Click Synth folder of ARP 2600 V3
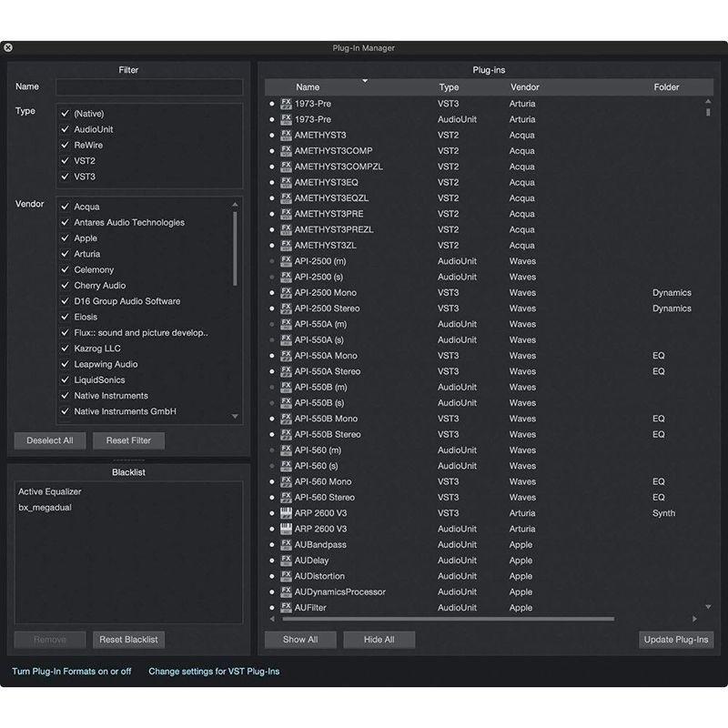Image resolution: width=728 pixels, height=728 pixels. pyautogui.click(x=663, y=513)
